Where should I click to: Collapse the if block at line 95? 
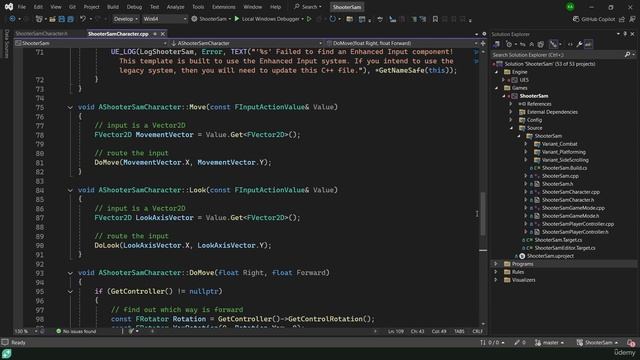pos(70,291)
